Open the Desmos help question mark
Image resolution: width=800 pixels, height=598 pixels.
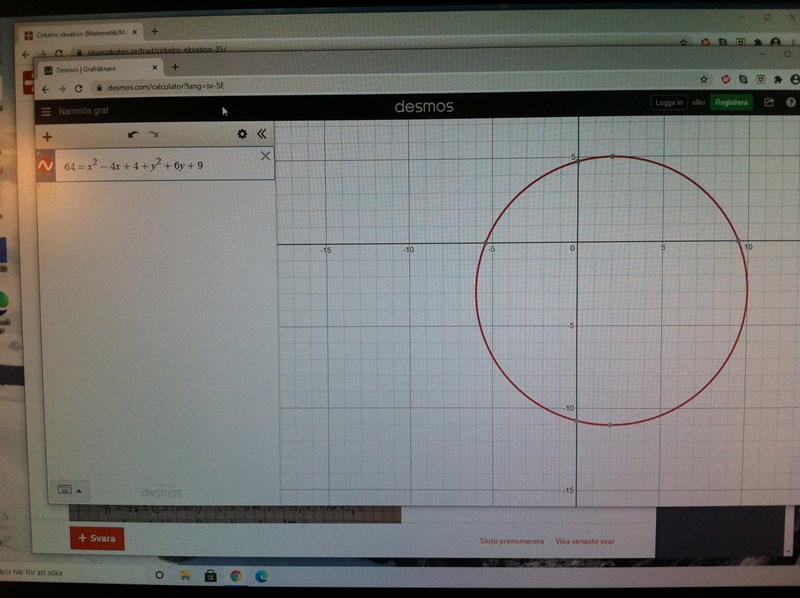click(790, 102)
